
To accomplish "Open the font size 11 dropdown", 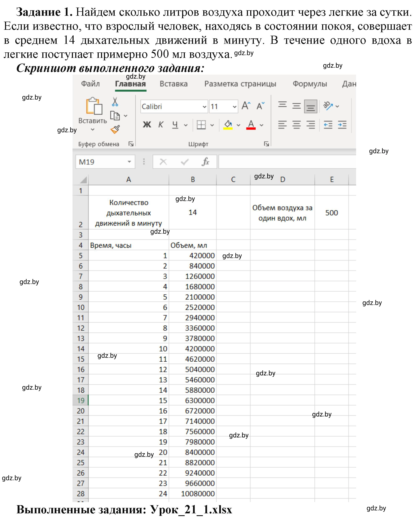I will [235, 106].
